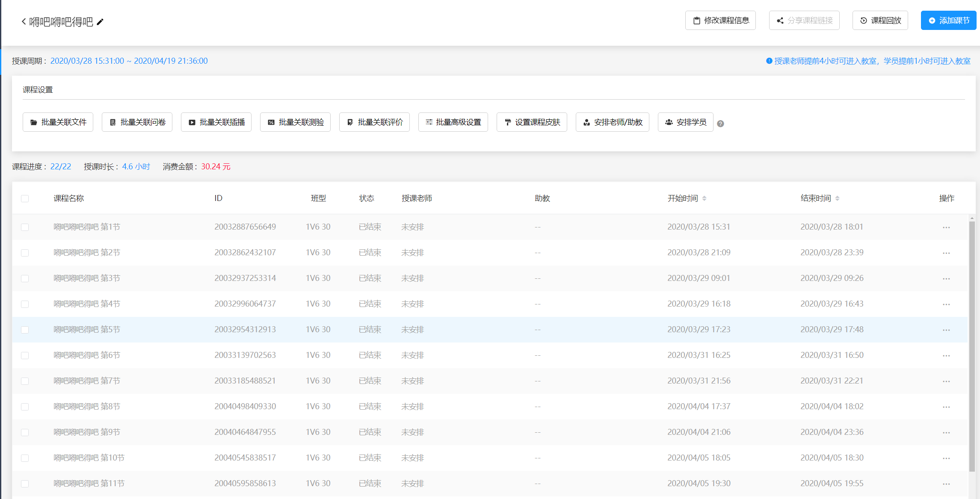The width and height of the screenshot is (980, 499).
Task: Open 修改课程信息 to edit course info
Action: pyautogui.click(x=720, y=21)
